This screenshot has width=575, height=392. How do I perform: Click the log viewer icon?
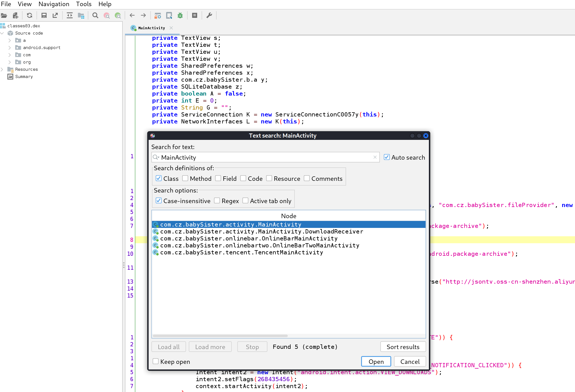point(195,16)
